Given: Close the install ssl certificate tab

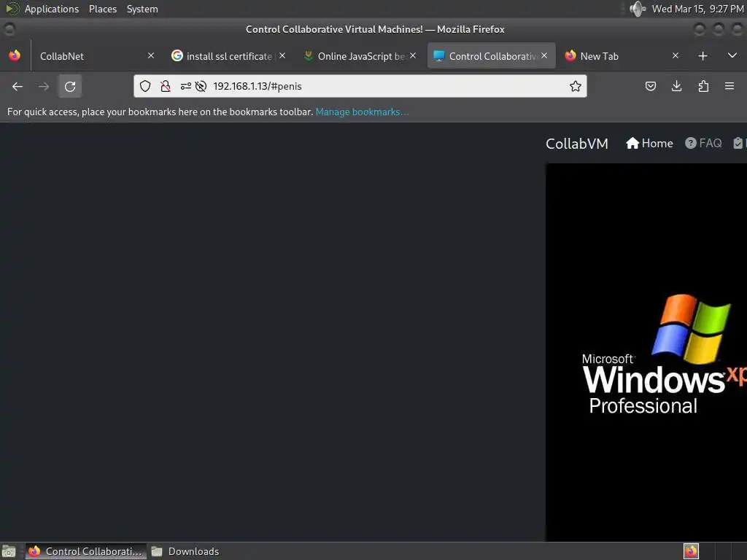Looking at the screenshot, I should [282, 55].
